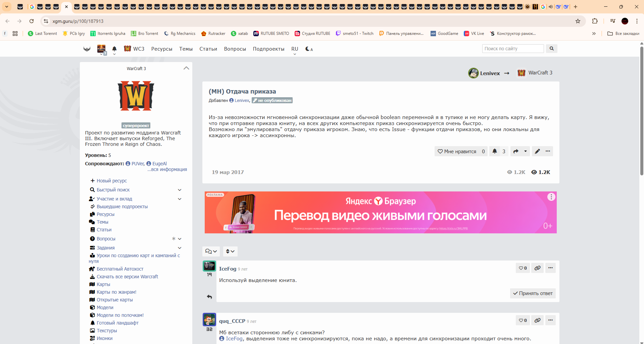Viewport: 644px width, 344px height.
Task: Open IceFog's avatar on comment
Action: [x=209, y=266]
